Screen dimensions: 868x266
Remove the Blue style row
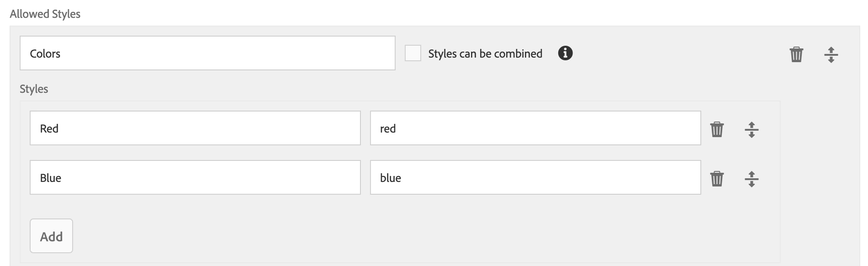click(x=717, y=179)
